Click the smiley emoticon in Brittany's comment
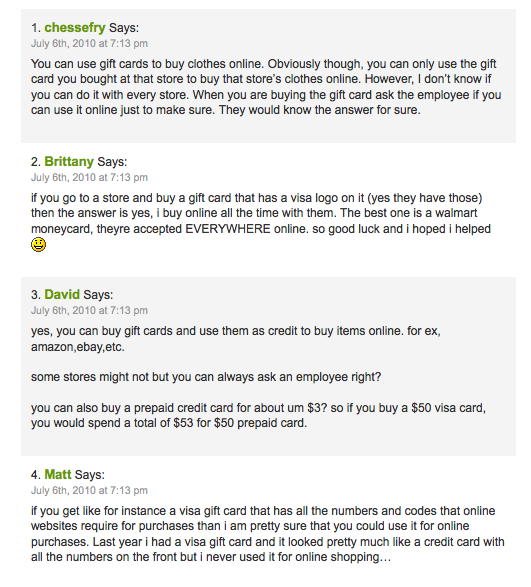The width and height of the screenshot is (531, 587). pos(38,244)
